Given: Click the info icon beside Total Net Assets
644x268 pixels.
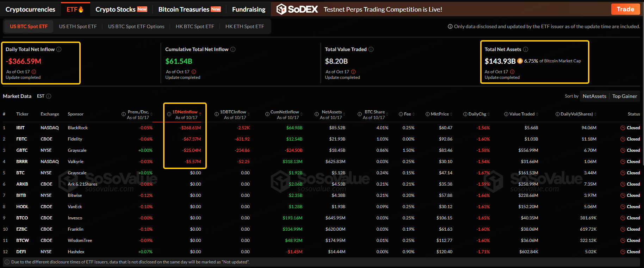Looking at the screenshot, I should 526,49.
